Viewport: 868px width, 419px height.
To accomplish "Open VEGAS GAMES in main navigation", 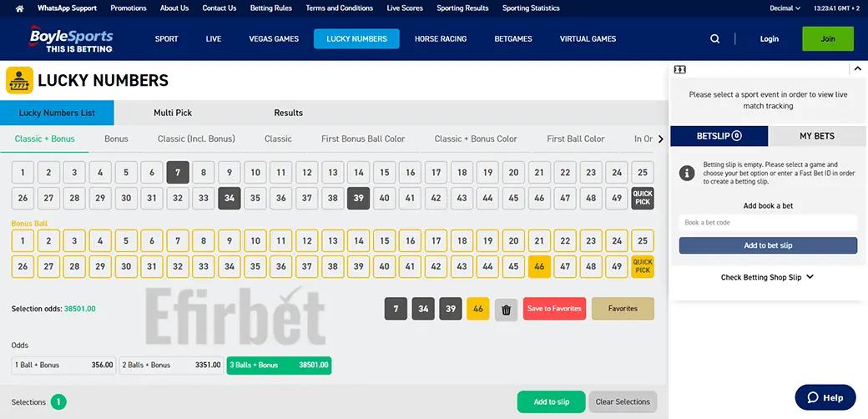I will coord(274,38).
